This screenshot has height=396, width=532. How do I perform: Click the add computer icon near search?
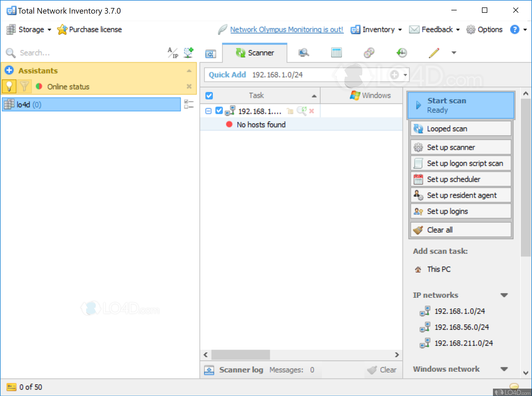click(x=188, y=52)
